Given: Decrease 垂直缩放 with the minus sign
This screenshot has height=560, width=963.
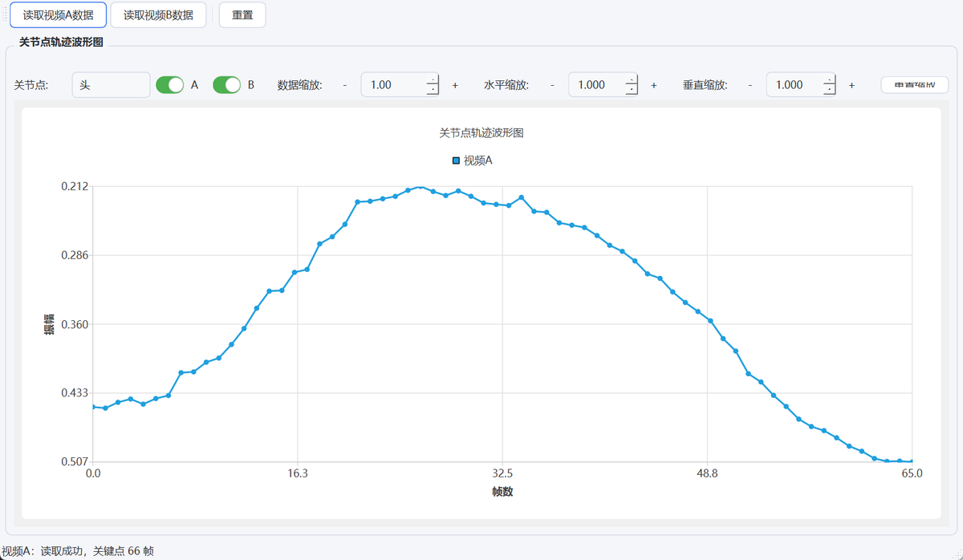Looking at the screenshot, I should coord(750,85).
